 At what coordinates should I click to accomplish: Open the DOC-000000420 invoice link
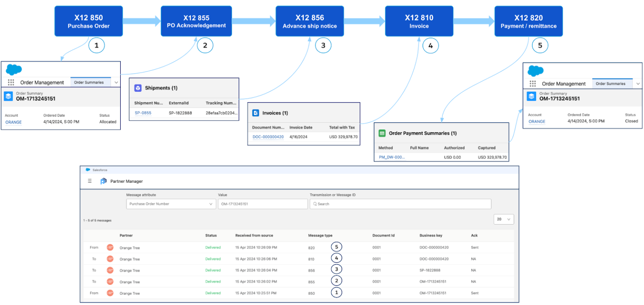[x=268, y=137]
